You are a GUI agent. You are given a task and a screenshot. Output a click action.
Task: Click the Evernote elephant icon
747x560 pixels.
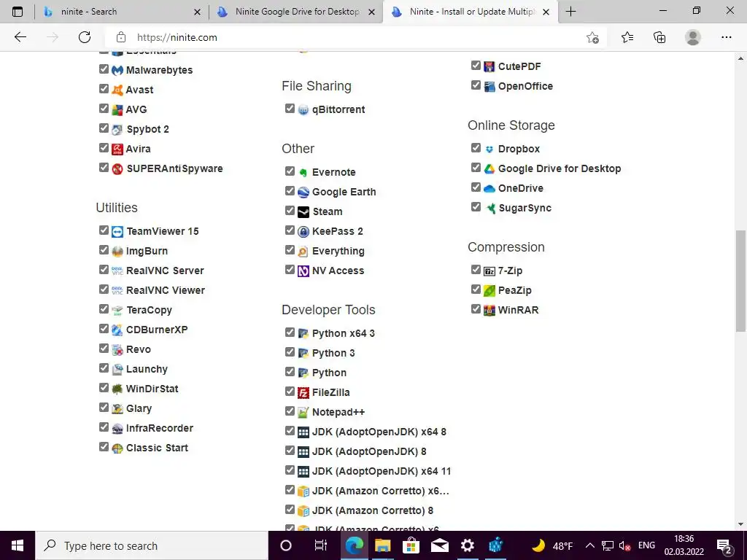pyautogui.click(x=303, y=172)
